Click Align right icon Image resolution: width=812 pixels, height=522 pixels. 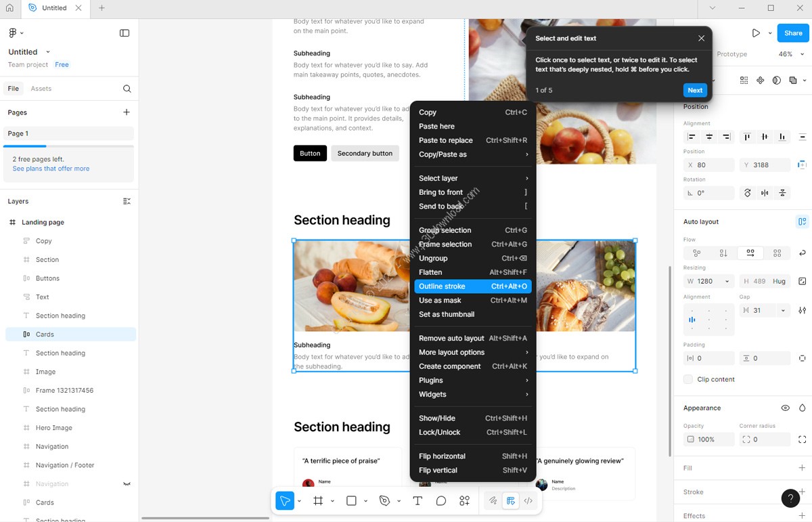727,137
